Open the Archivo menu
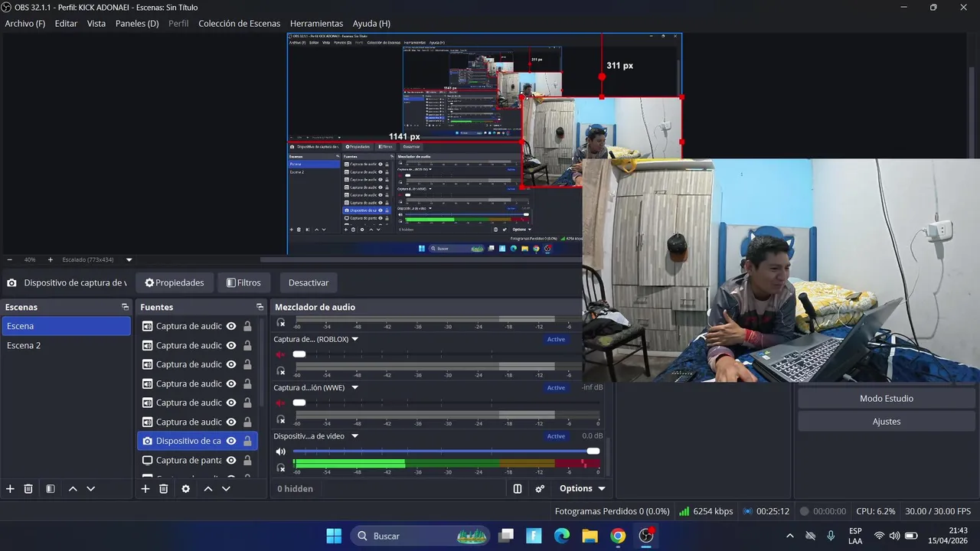 pyautogui.click(x=25, y=24)
